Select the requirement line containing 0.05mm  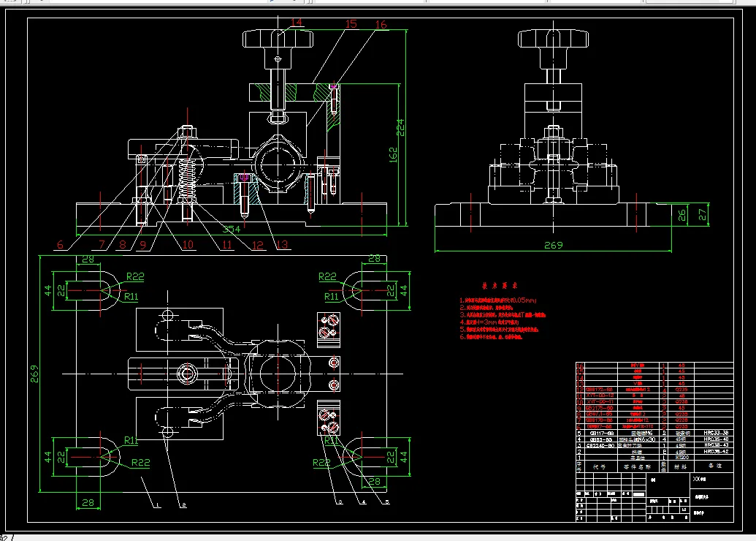tap(497, 300)
